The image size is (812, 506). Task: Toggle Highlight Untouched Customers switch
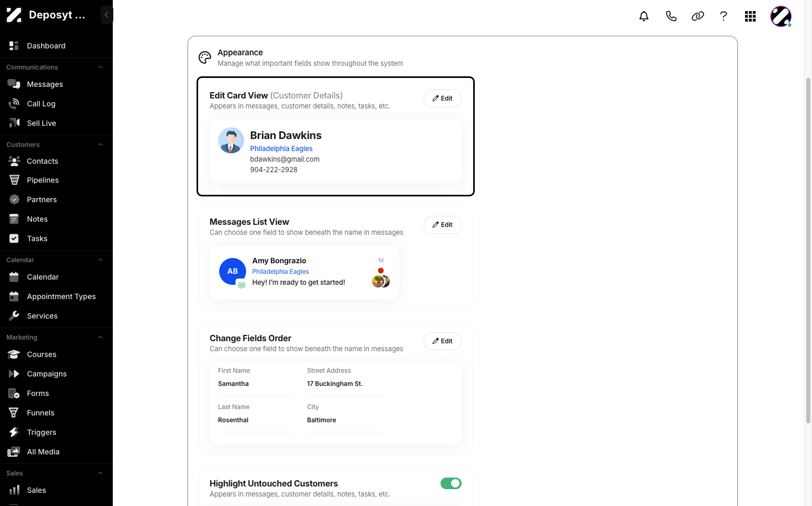click(x=451, y=483)
